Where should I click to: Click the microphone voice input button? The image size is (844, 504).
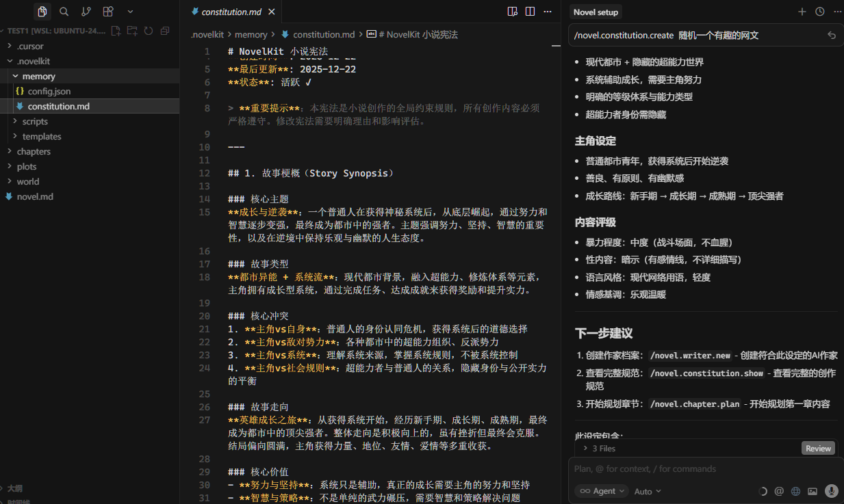point(832,491)
